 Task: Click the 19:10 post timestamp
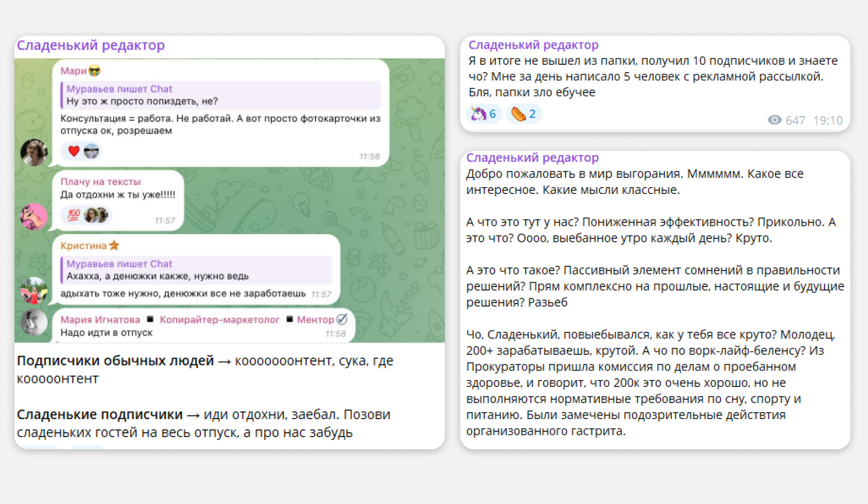pos(828,120)
